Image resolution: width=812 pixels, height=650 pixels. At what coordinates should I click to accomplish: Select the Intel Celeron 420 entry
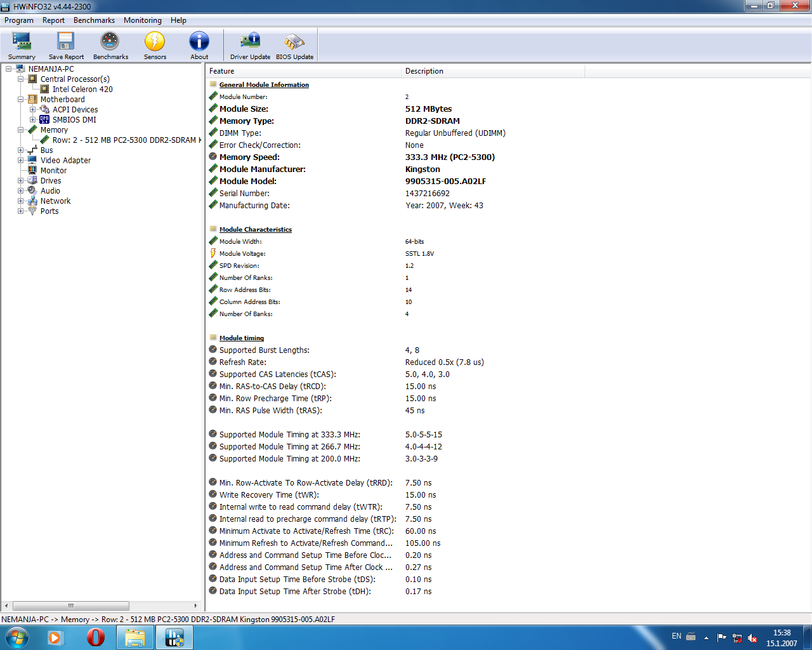coord(82,89)
